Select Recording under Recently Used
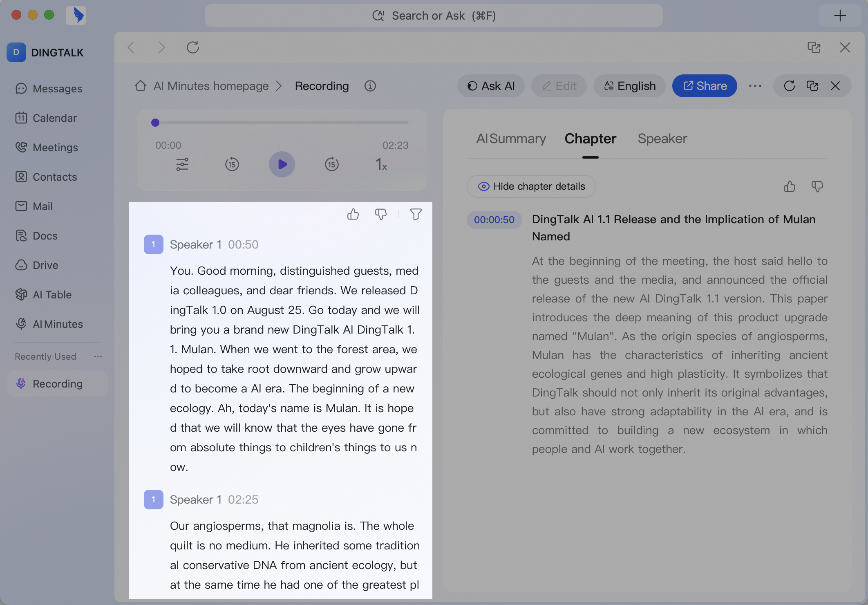 pos(57,384)
